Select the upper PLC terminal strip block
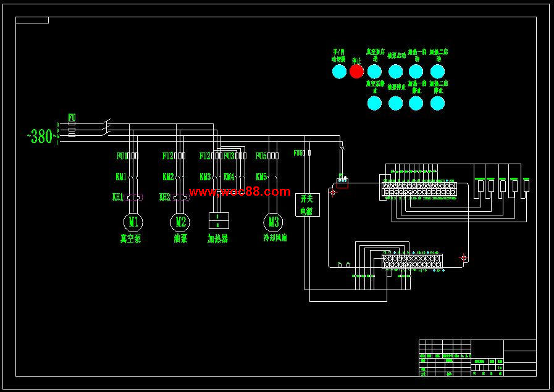This screenshot has height=392, width=554. 419,189
